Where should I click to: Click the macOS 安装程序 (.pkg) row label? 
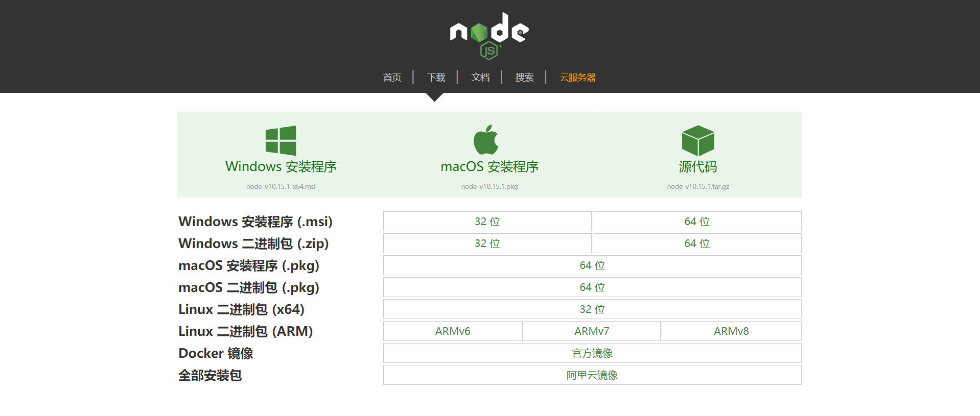(x=249, y=265)
